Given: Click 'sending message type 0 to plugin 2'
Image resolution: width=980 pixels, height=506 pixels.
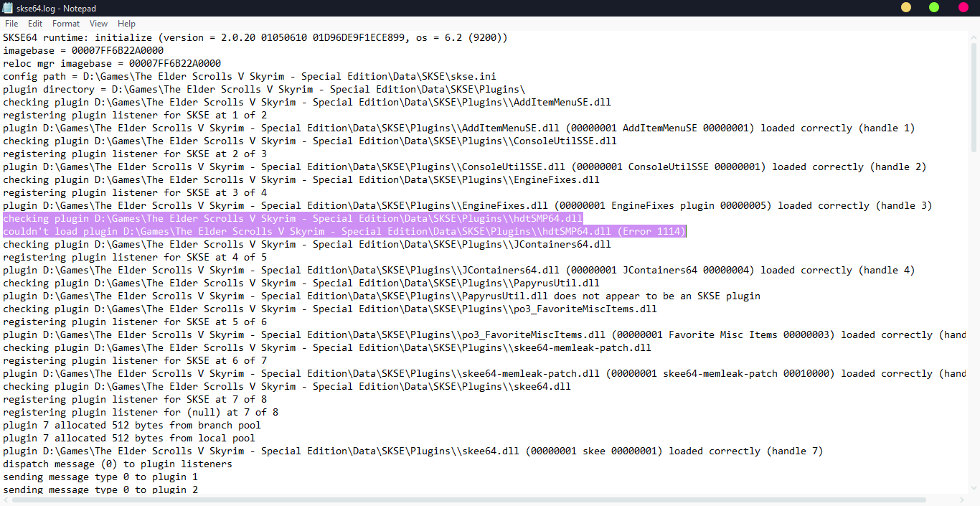Looking at the screenshot, I should [100, 489].
